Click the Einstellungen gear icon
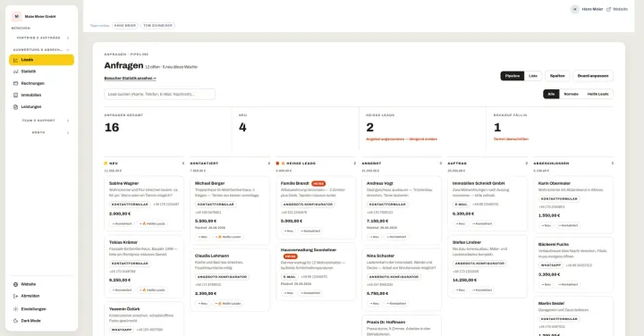Viewport: 644px width, 336px height. pos(15,309)
